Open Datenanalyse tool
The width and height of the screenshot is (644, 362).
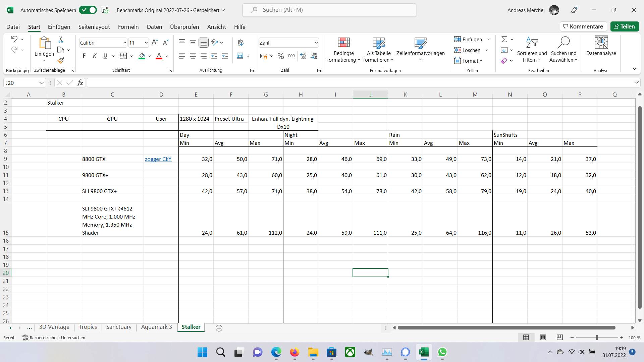click(601, 46)
